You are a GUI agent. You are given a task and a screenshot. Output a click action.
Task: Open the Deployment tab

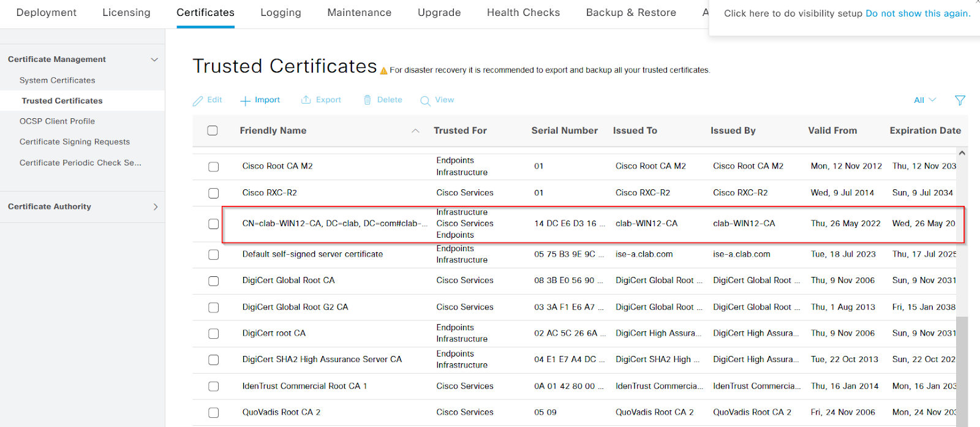coord(47,12)
